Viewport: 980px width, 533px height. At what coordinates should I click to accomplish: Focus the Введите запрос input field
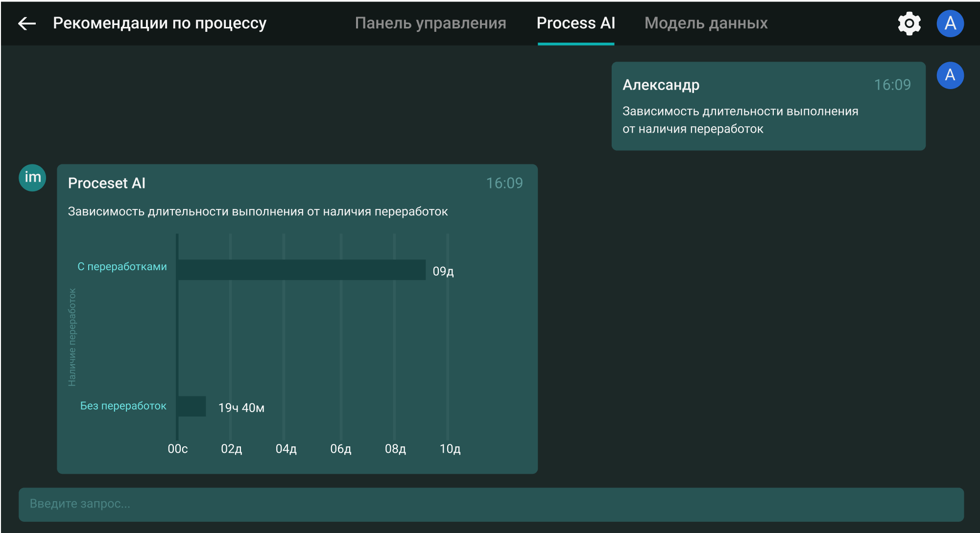[491, 504]
